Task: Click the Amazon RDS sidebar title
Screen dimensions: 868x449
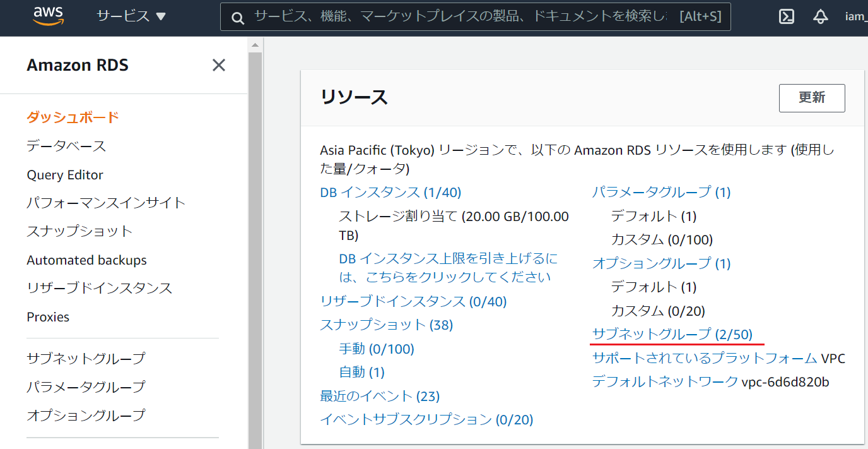Action: click(78, 65)
